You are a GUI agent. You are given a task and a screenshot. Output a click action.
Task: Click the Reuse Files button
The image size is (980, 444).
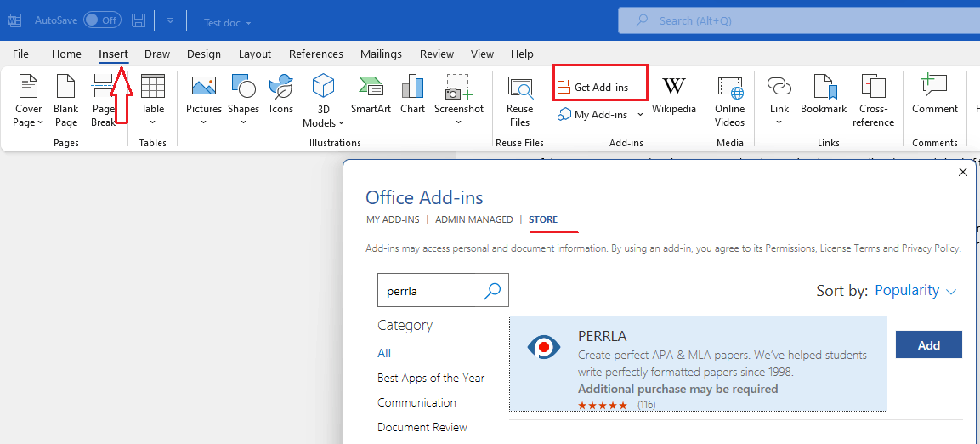tap(519, 100)
